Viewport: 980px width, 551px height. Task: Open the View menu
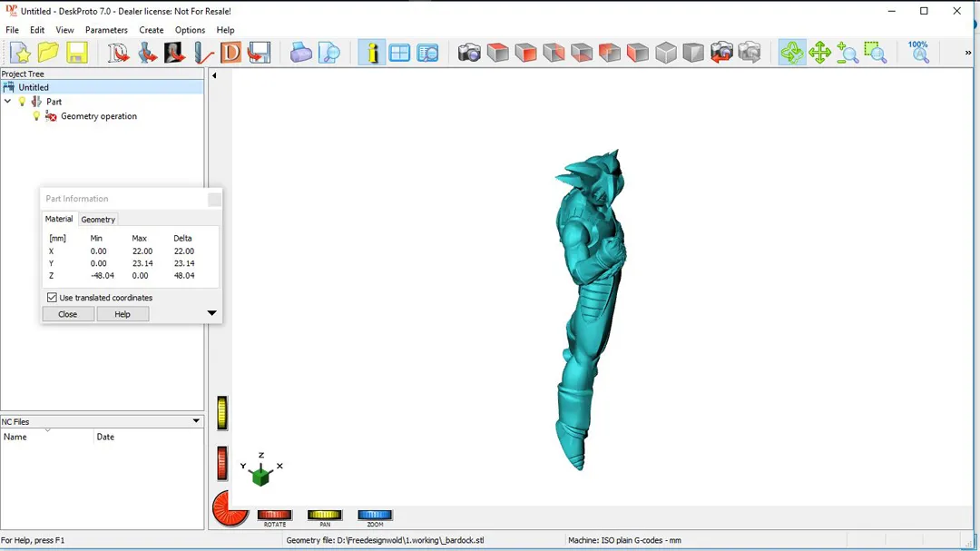[64, 30]
